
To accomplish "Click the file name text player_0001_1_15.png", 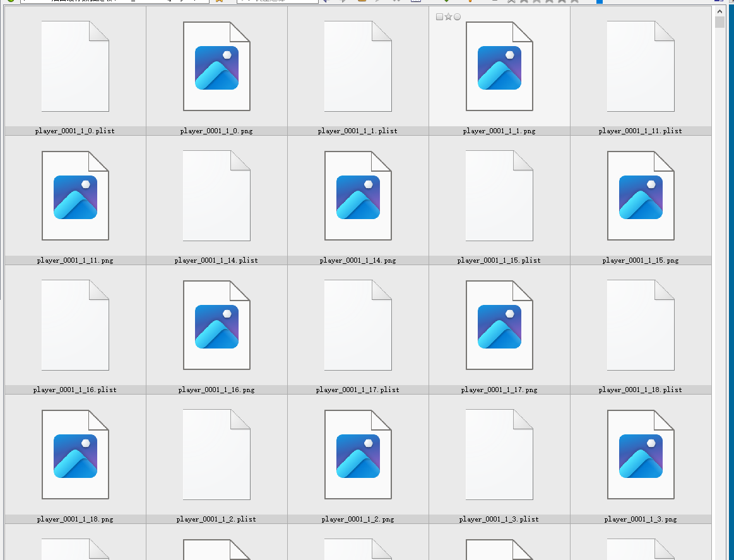I will 641,260.
